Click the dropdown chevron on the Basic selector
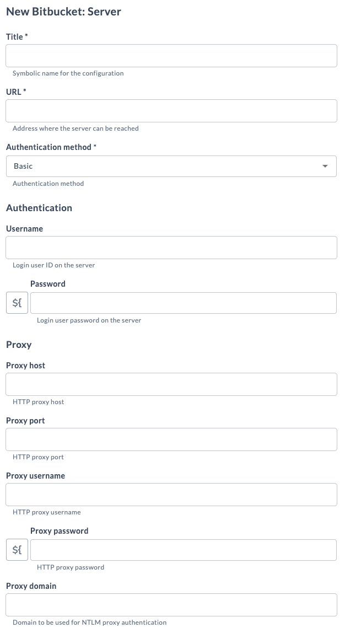Image resolution: width=345 pixels, height=644 pixels. pos(326,166)
